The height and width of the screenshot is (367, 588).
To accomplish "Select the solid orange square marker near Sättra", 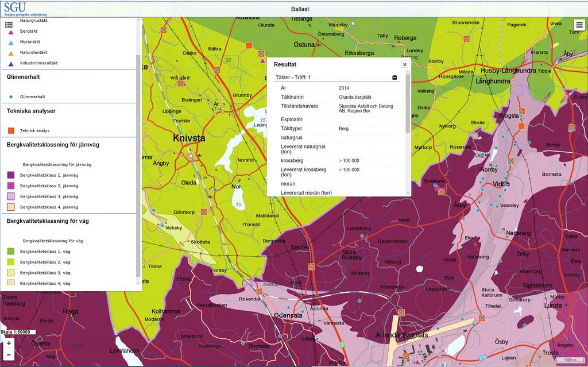I will point(249,45).
